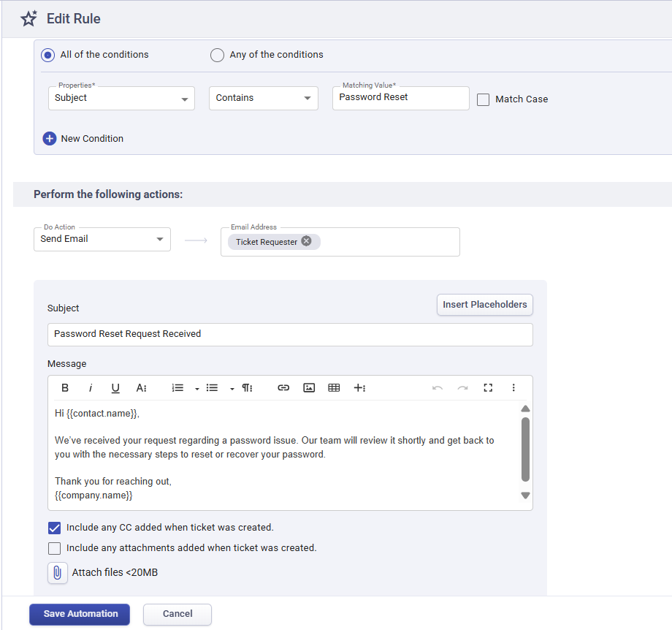Undo the last edit in the editor
Viewport: 672px width, 630px height.
[438, 387]
